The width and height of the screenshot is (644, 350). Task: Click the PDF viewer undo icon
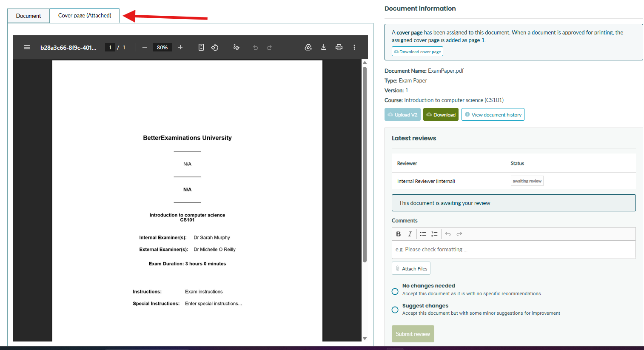pyautogui.click(x=256, y=47)
